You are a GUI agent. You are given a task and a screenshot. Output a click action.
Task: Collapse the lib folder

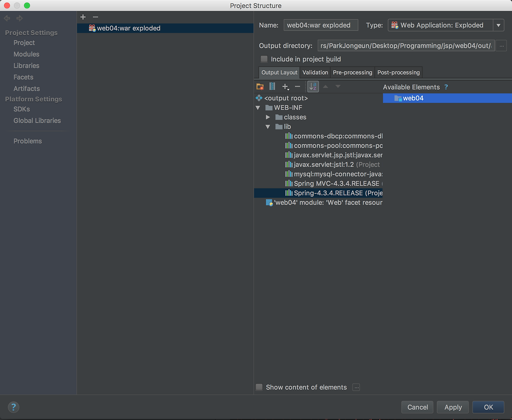click(x=268, y=127)
